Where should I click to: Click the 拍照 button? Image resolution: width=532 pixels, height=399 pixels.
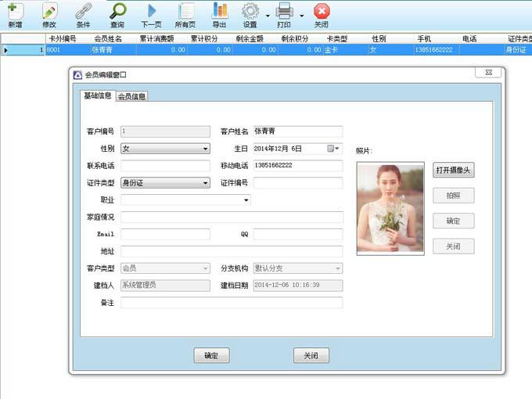pos(453,196)
